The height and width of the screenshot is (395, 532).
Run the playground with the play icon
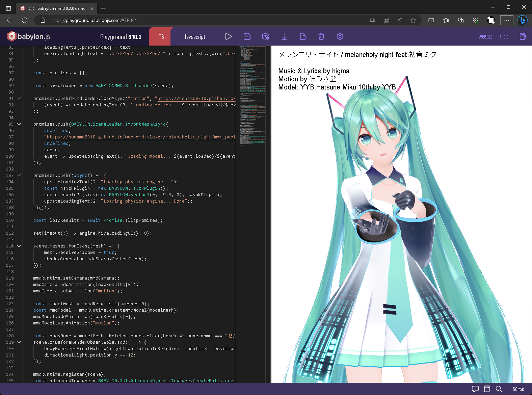point(229,36)
